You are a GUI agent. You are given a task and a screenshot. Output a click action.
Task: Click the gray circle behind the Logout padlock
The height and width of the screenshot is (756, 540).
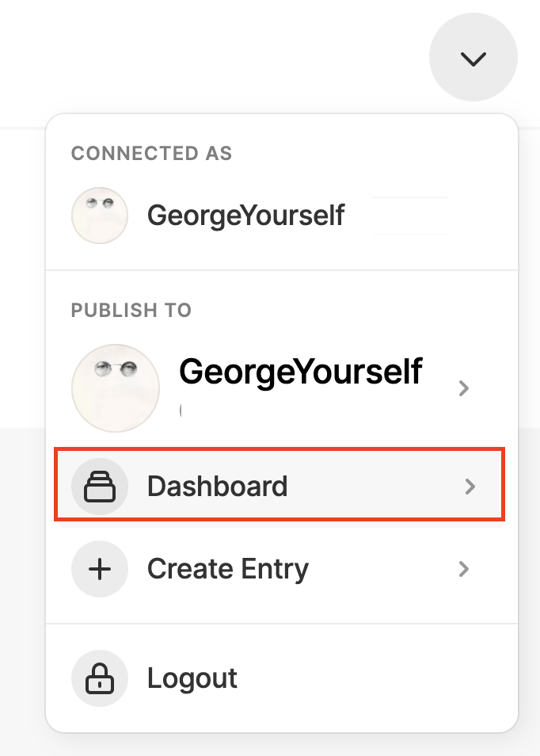point(100,678)
